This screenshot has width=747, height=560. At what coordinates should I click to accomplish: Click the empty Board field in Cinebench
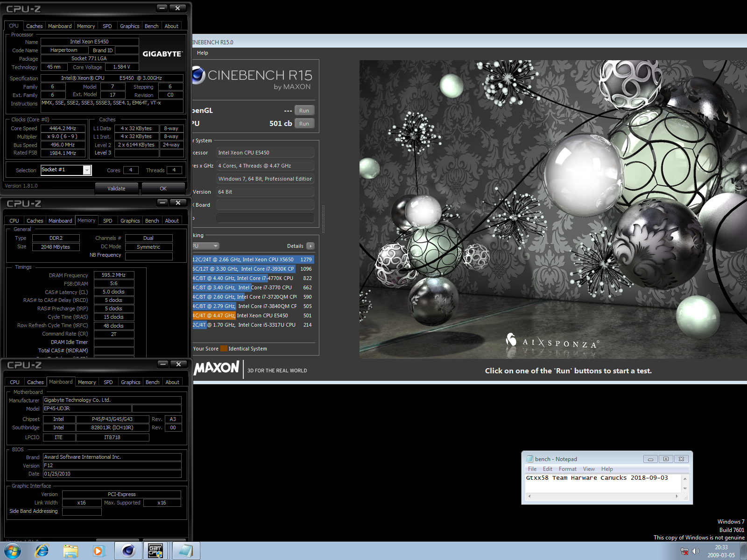tap(265, 205)
